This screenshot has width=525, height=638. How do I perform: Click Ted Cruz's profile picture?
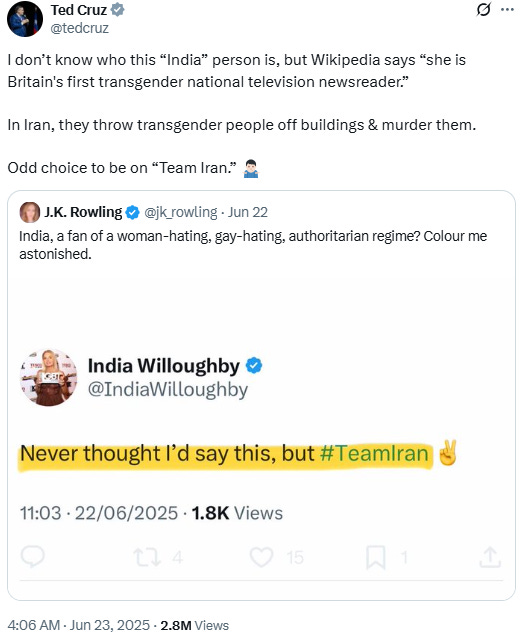coord(25,19)
